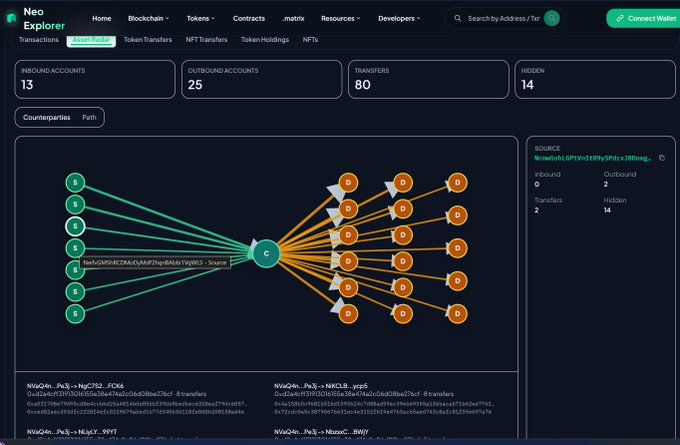
Task: Click the SOURCE heading in the side panel
Action: [x=547, y=148]
